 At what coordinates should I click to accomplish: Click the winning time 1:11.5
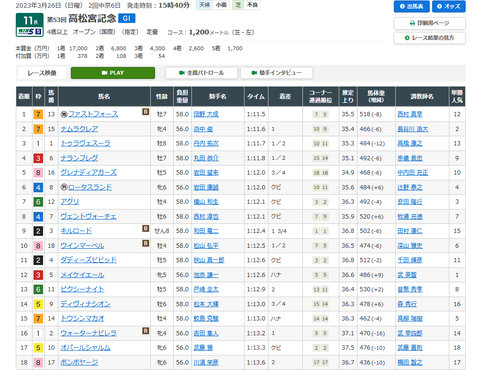pos(256,114)
